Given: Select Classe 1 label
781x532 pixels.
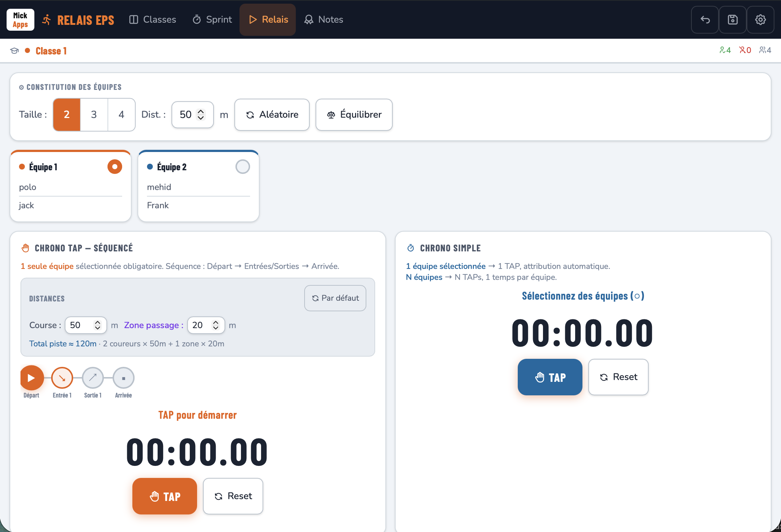Looking at the screenshot, I should 51,51.
